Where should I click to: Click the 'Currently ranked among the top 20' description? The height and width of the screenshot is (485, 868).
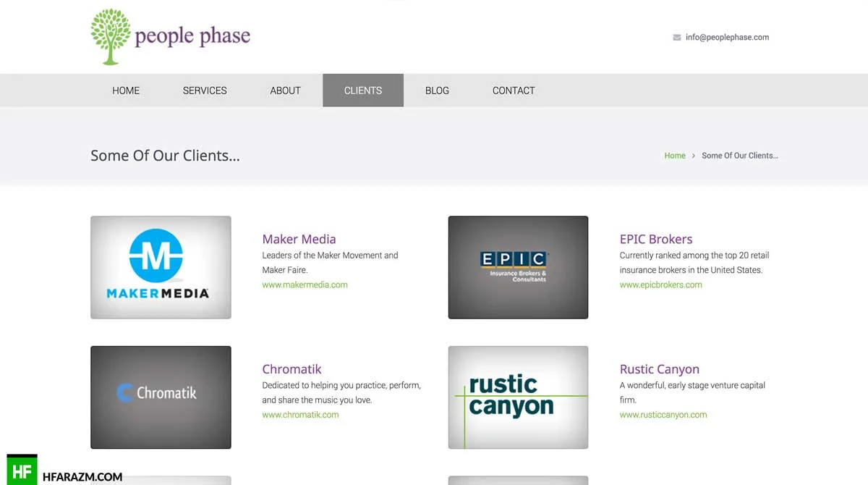[694, 262]
